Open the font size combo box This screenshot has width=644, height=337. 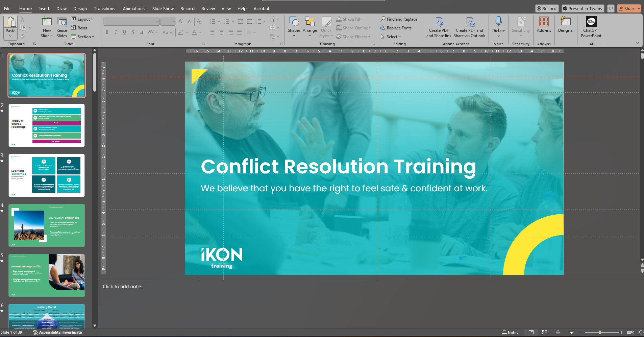[168, 22]
